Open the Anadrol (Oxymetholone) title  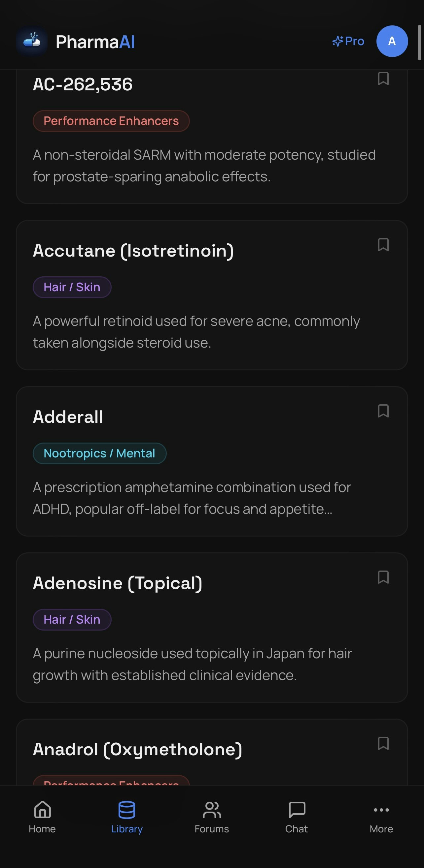[x=137, y=749]
